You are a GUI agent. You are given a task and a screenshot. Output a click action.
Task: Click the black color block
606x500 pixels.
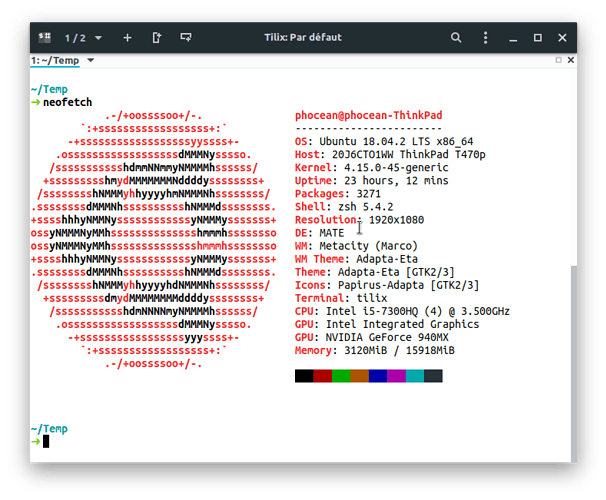click(304, 376)
